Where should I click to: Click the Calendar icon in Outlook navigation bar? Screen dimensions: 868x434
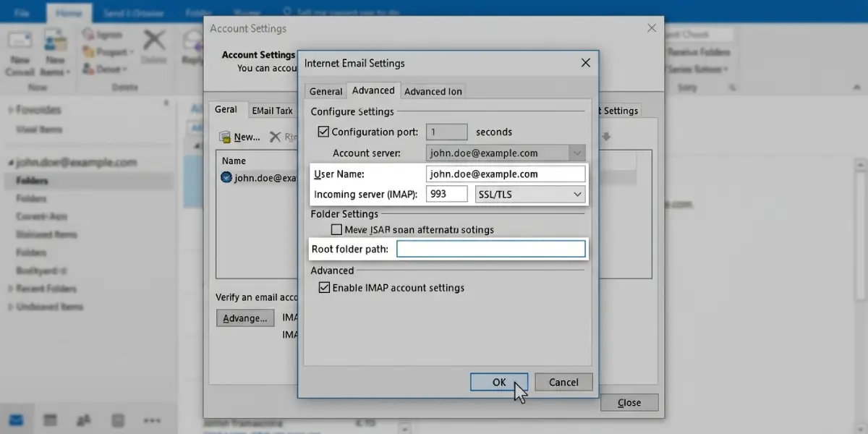[50, 420]
